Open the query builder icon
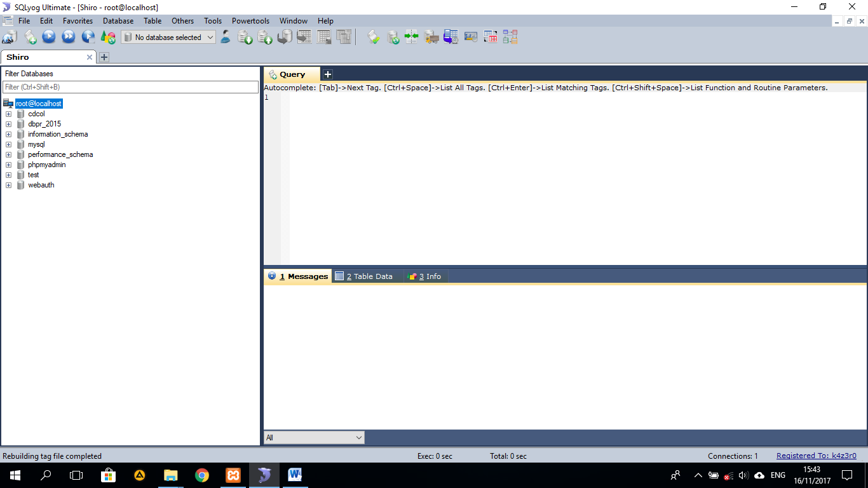Screen dimensions: 868x488 click(491, 37)
